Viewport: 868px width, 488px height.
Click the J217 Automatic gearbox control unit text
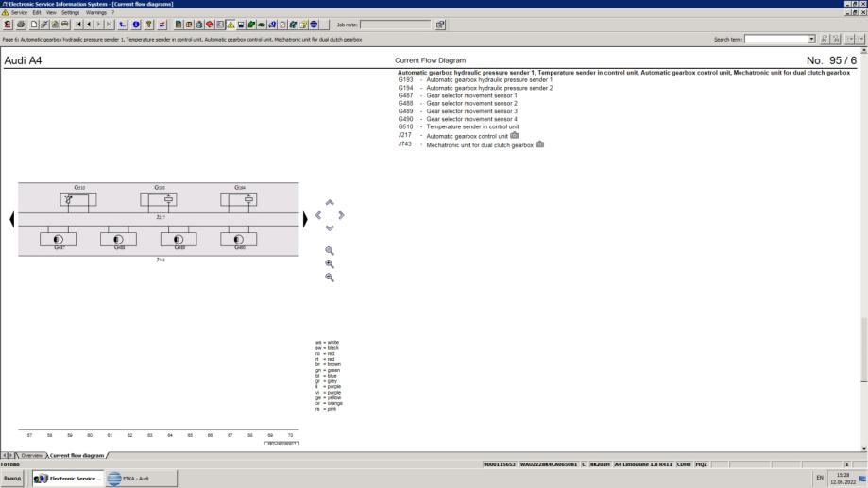(x=467, y=136)
